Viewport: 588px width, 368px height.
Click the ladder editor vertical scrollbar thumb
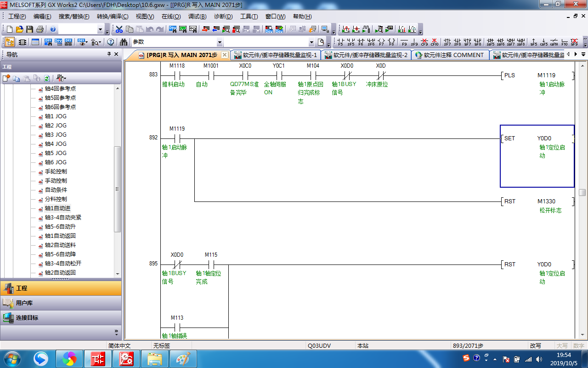point(582,192)
